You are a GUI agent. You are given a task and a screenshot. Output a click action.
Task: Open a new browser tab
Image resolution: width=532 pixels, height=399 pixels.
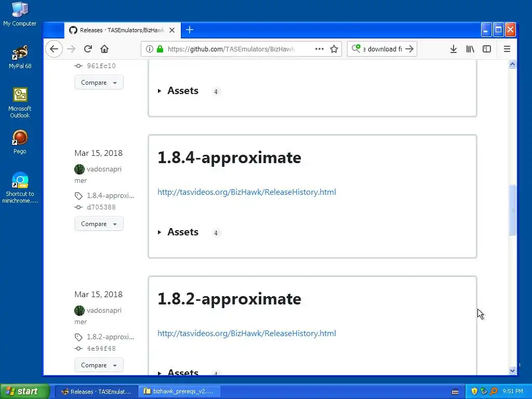pyautogui.click(x=190, y=30)
